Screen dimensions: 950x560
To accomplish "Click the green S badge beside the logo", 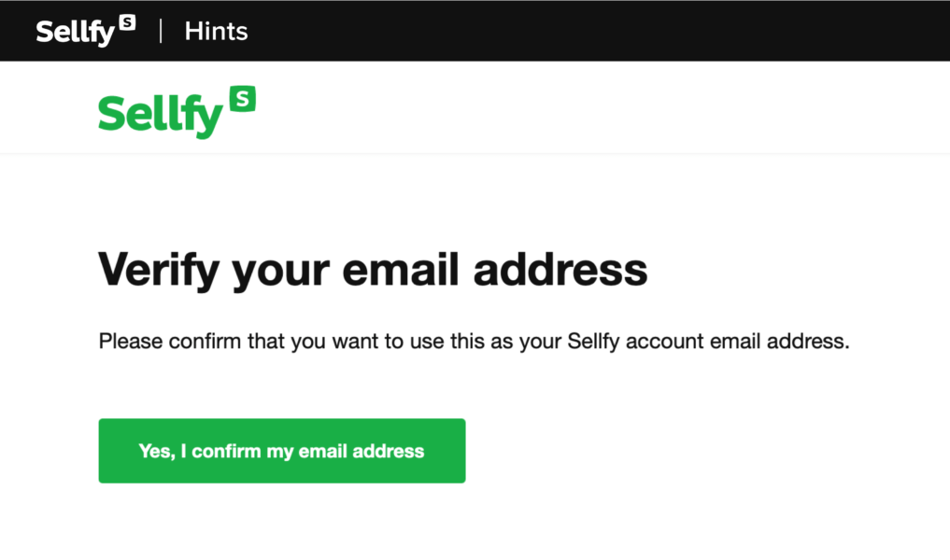I will [243, 99].
